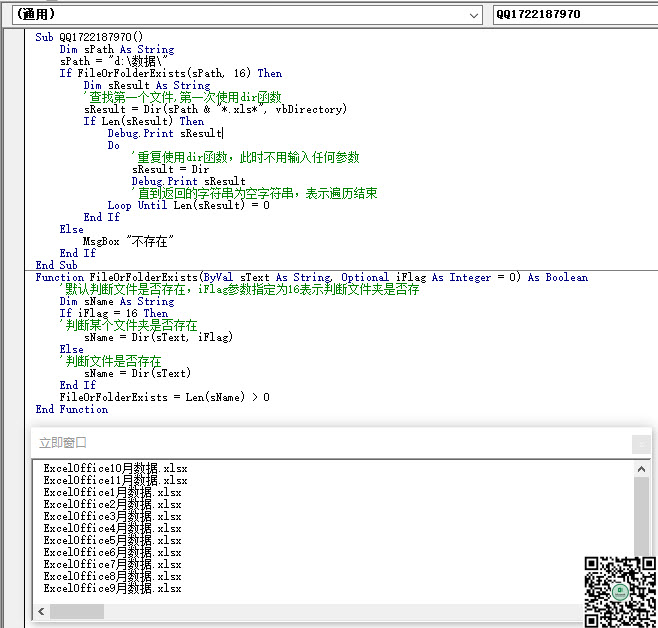Click the 'Dim sResult As String' line
Screen dimensions: 658x628
tap(147, 85)
